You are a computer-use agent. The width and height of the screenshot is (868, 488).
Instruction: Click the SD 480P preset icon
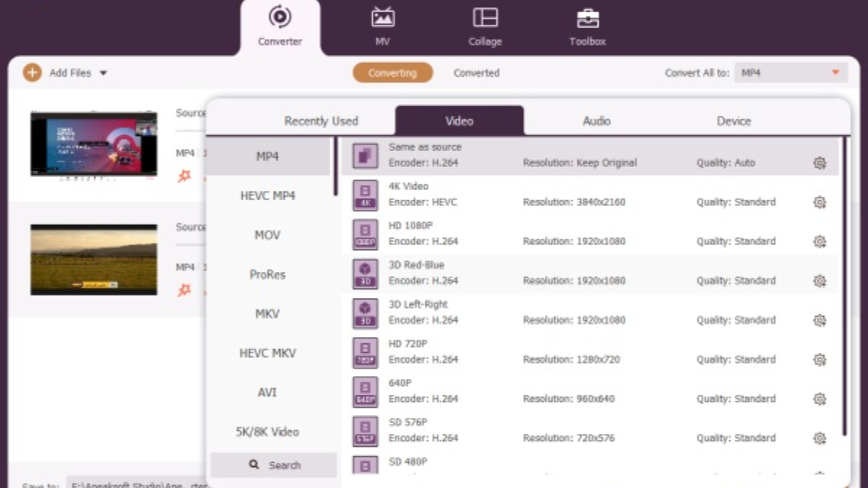pyautogui.click(x=365, y=464)
